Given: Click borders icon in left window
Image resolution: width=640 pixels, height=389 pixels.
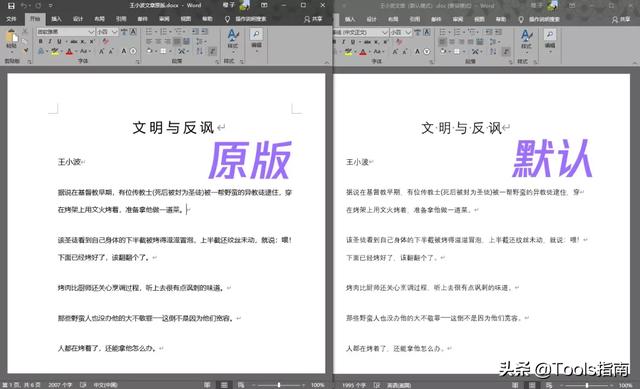Looking at the screenshot, I should (164, 51).
